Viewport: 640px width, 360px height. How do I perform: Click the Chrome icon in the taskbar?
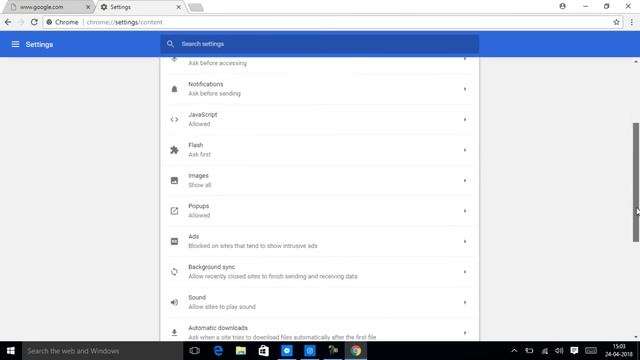356,351
